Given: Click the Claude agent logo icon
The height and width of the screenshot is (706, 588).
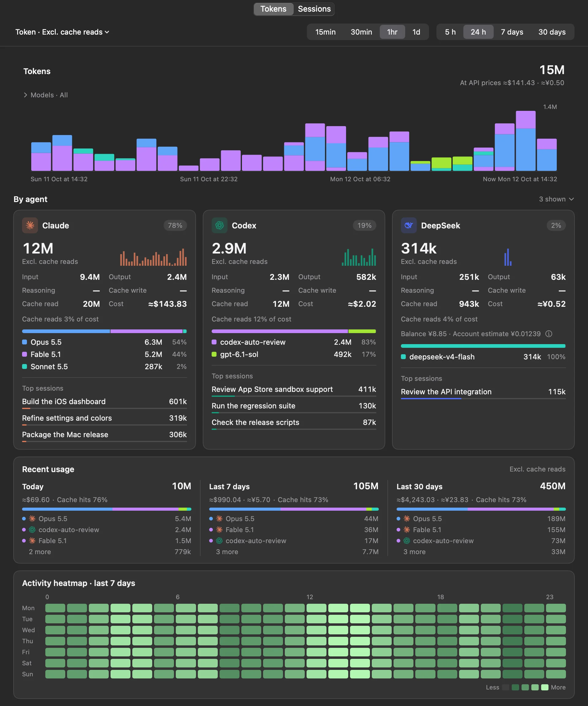Looking at the screenshot, I should [30, 225].
